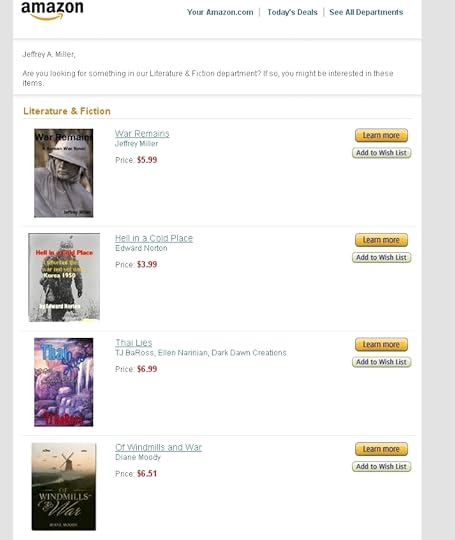Add Thai Lies to Wish List

pyautogui.click(x=382, y=362)
